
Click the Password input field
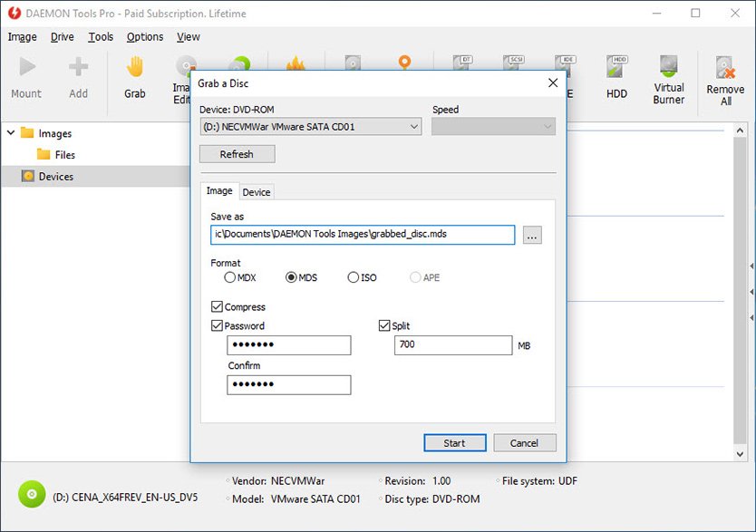coord(289,345)
